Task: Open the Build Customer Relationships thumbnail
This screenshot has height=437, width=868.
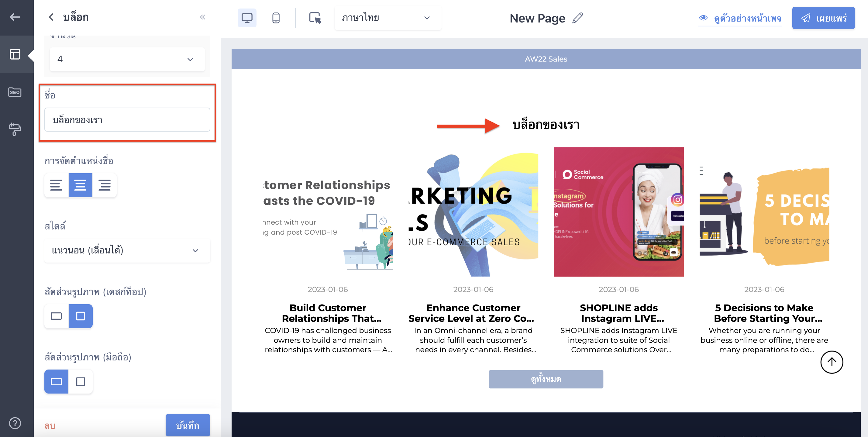Action: 328,212
